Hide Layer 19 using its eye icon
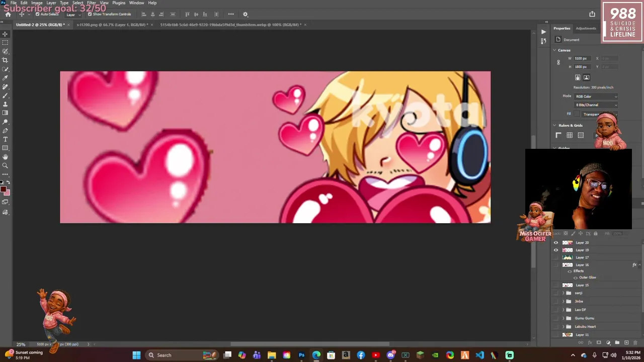This screenshot has height=362, width=644. tap(556, 250)
